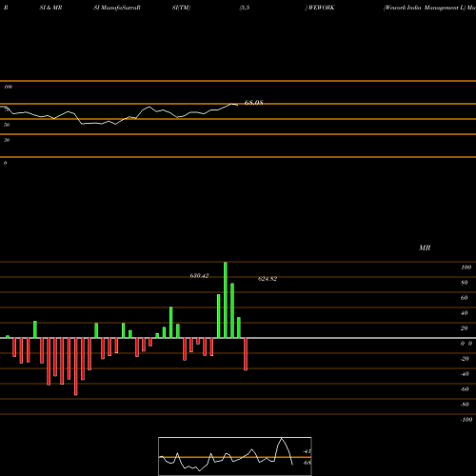
Task: Click the Wework India Management header text
Action: point(424,8)
